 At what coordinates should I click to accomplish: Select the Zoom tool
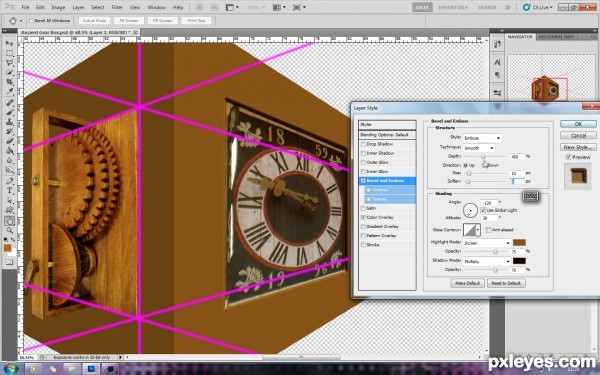coord(9,230)
